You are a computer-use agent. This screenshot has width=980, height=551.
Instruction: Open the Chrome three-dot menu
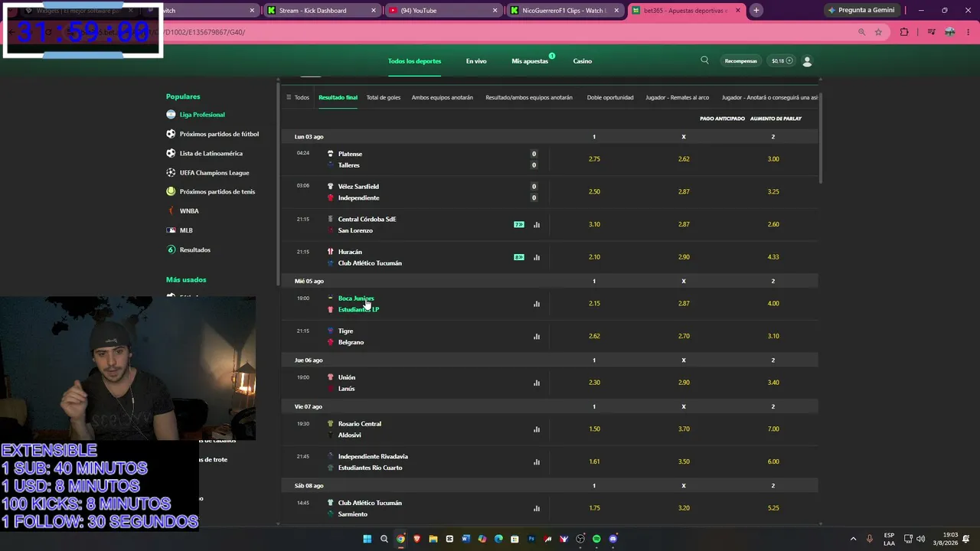coord(967,32)
